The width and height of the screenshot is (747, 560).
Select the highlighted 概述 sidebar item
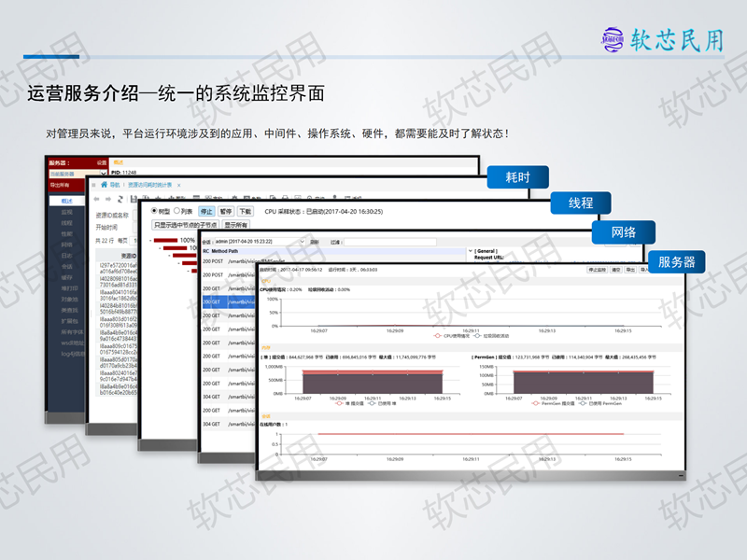pyautogui.click(x=66, y=201)
